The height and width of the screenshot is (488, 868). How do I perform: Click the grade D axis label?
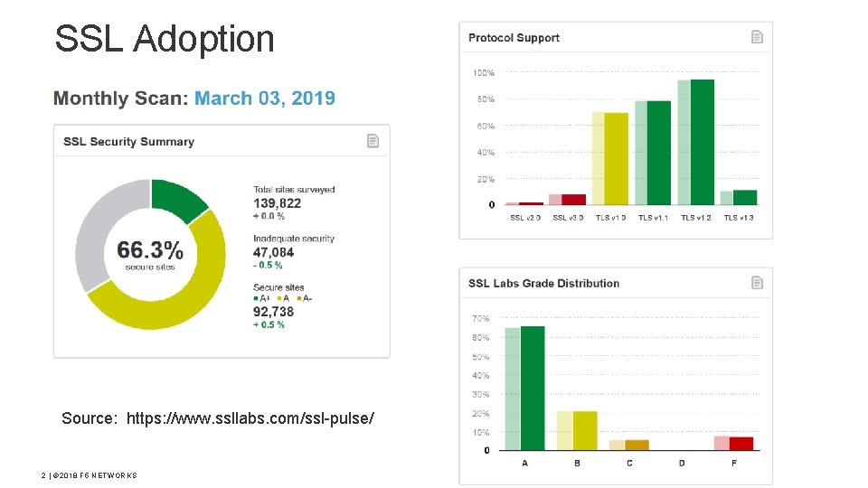tap(682, 463)
